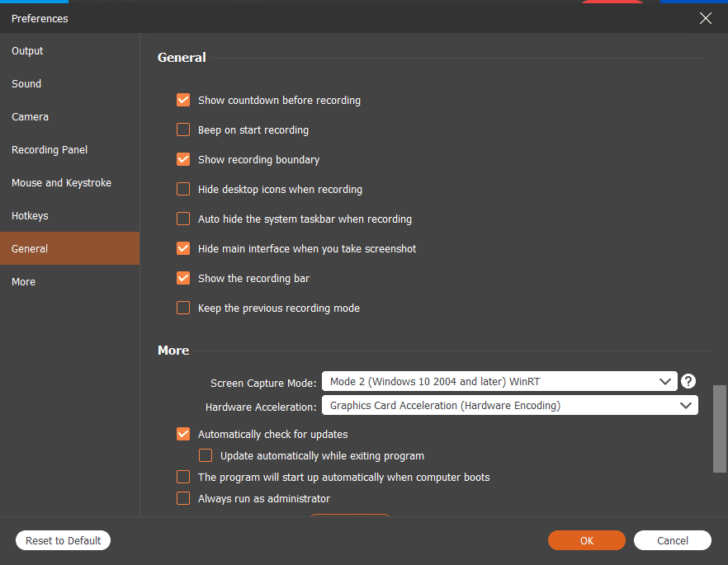This screenshot has height=565, width=728.
Task: Click the More section heading
Action: pyautogui.click(x=173, y=351)
